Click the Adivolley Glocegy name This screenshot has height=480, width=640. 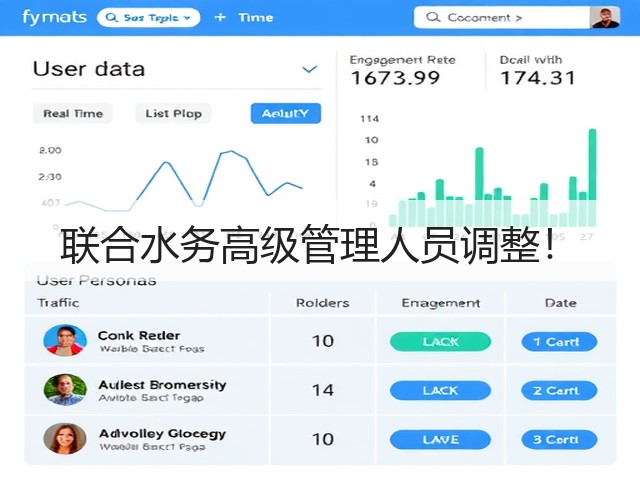point(162,434)
